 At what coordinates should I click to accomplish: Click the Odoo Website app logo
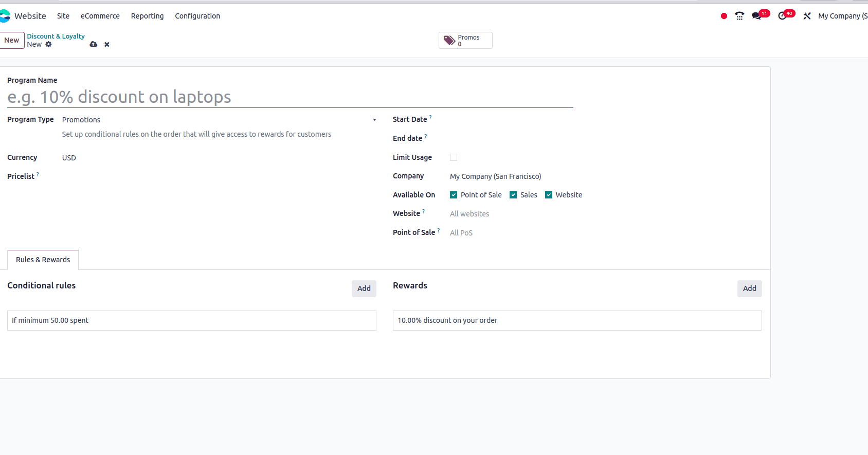(x=5, y=16)
